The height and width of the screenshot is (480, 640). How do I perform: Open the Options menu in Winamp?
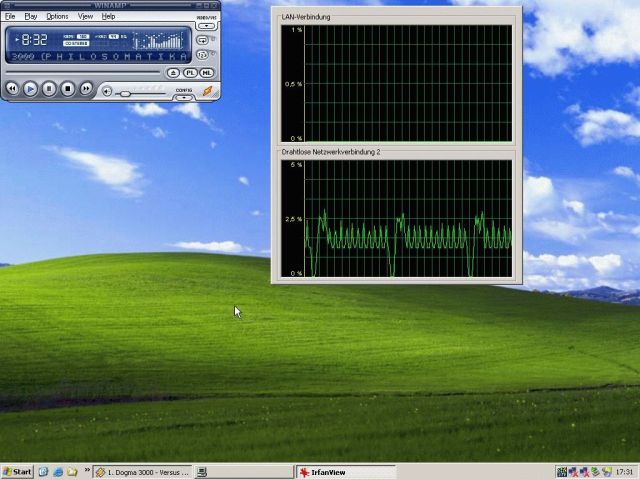point(57,16)
